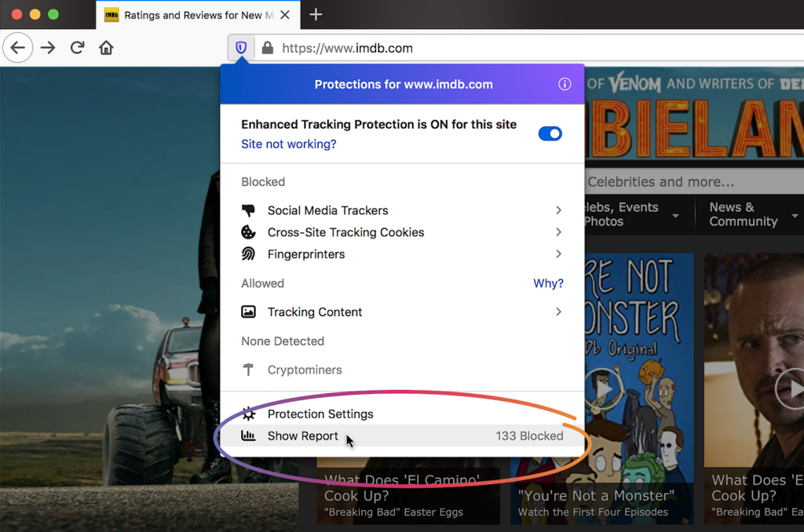The image size is (804, 532).
Task: Open Protection Settings
Action: click(x=320, y=414)
